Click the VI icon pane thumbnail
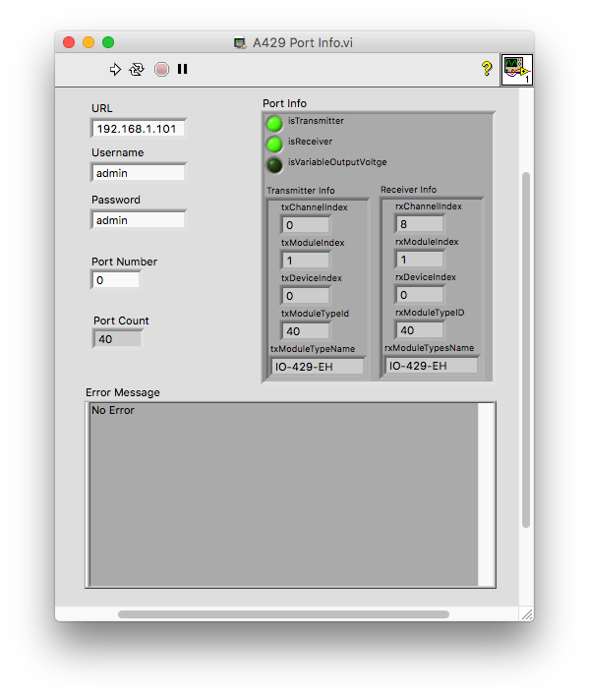 517,69
